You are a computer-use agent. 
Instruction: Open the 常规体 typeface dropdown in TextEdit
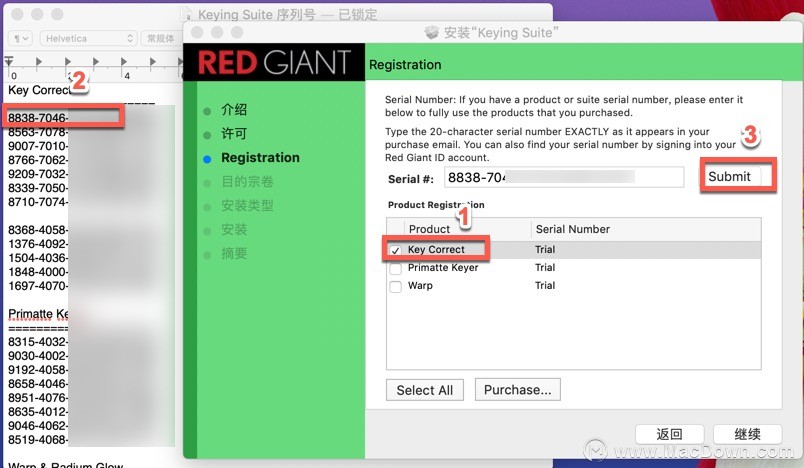tap(160, 38)
